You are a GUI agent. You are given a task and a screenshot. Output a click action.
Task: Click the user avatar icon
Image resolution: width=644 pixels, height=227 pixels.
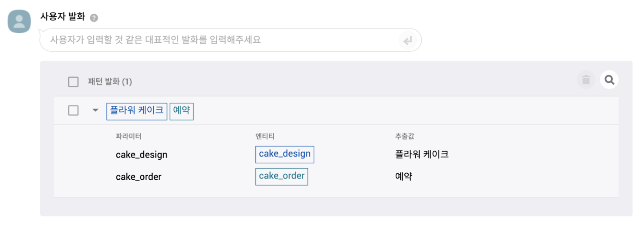[19, 21]
